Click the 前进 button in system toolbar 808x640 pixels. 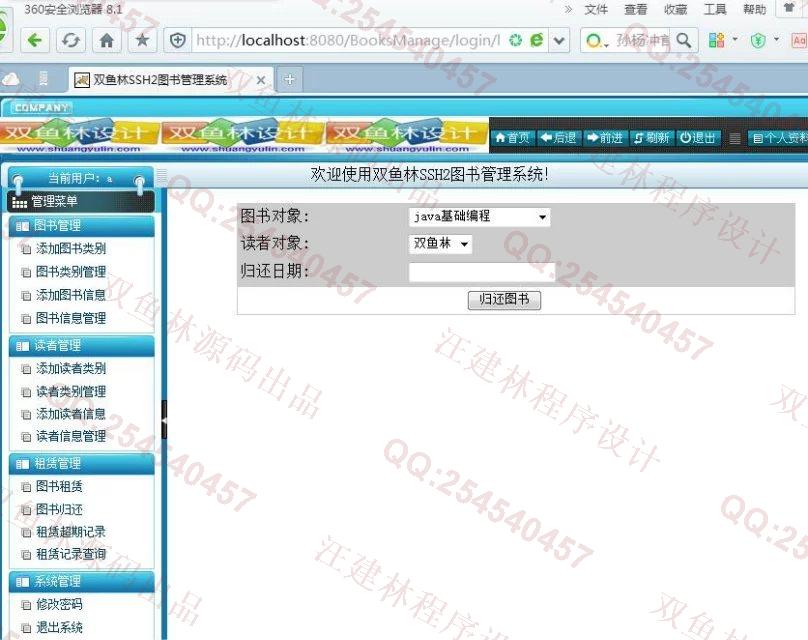click(x=605, y=138)
